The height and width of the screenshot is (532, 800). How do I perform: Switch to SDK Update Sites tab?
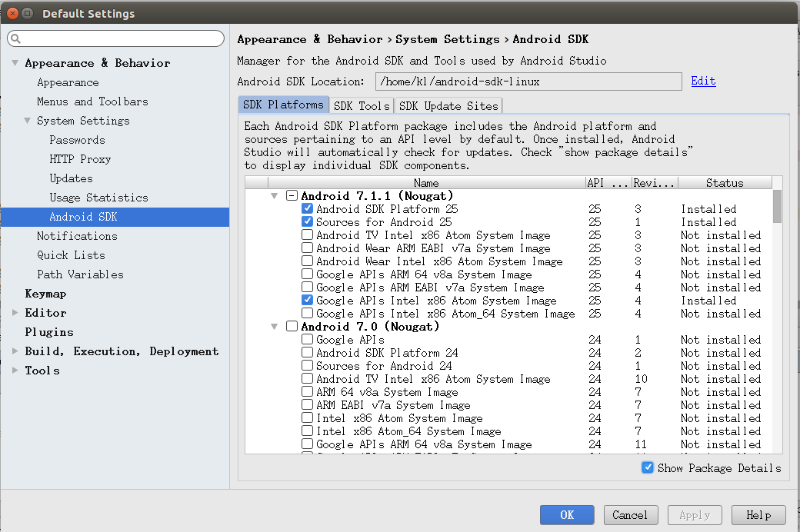tap(448, 105)
